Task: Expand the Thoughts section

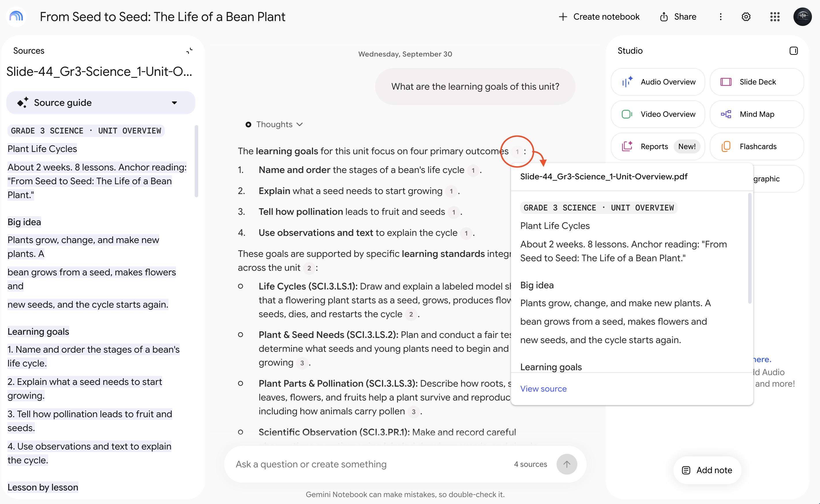Action: pos(274,124)
